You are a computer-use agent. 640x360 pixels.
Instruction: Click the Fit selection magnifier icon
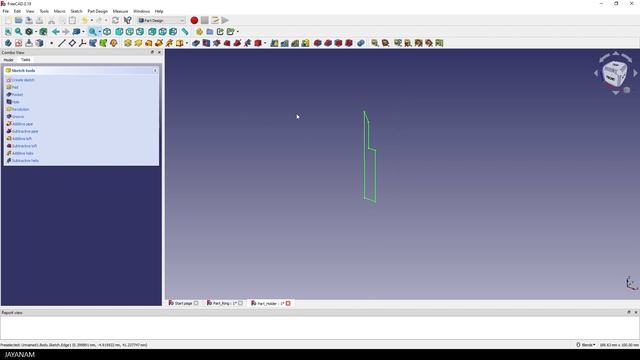click(x=19, y=31)
